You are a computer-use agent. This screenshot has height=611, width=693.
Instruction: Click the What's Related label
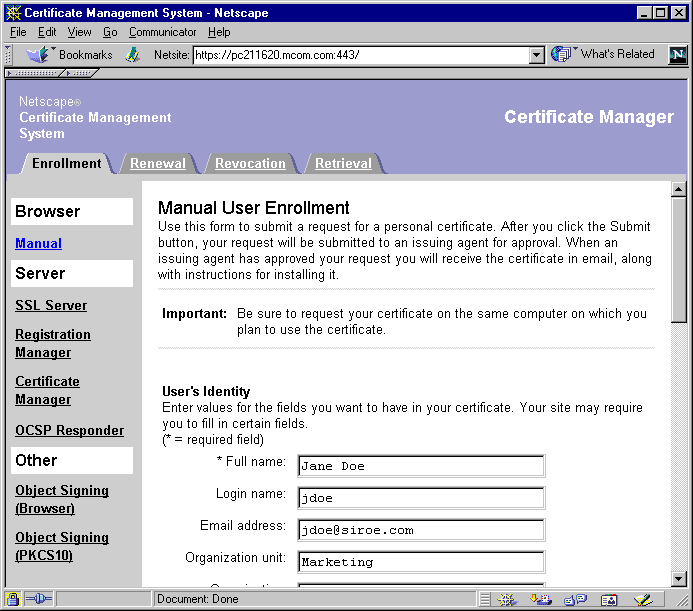[x=617, y=54]
